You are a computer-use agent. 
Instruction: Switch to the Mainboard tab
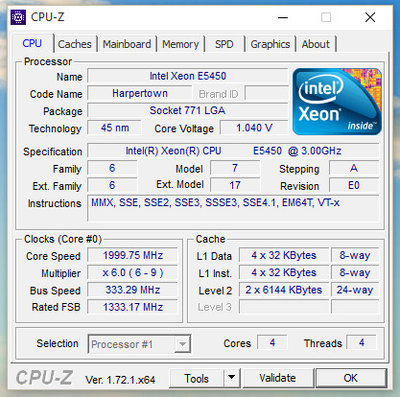[x=127, y=44]
